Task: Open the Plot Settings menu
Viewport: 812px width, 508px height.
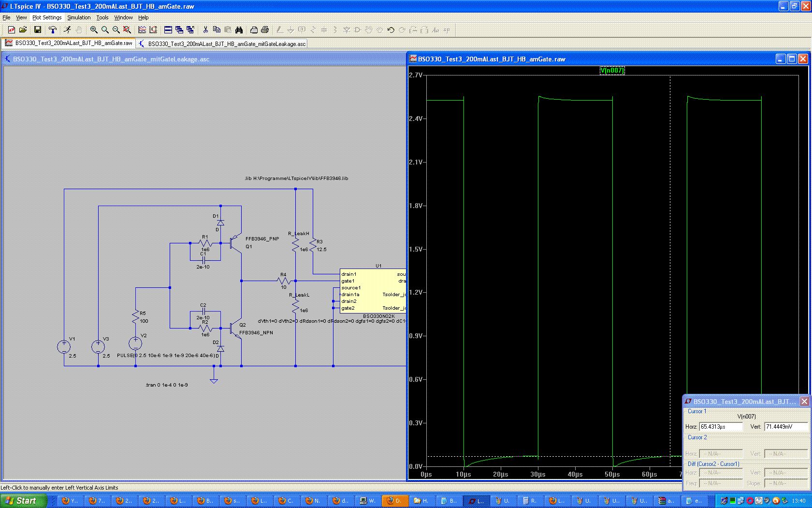Action: tap(47, 17)
